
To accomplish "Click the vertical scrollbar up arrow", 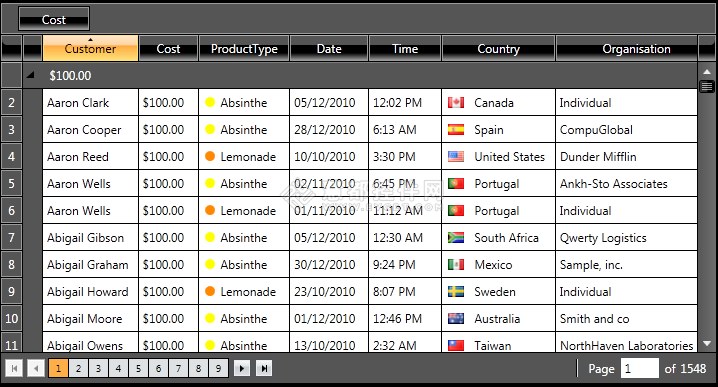I will coord(707,71).
